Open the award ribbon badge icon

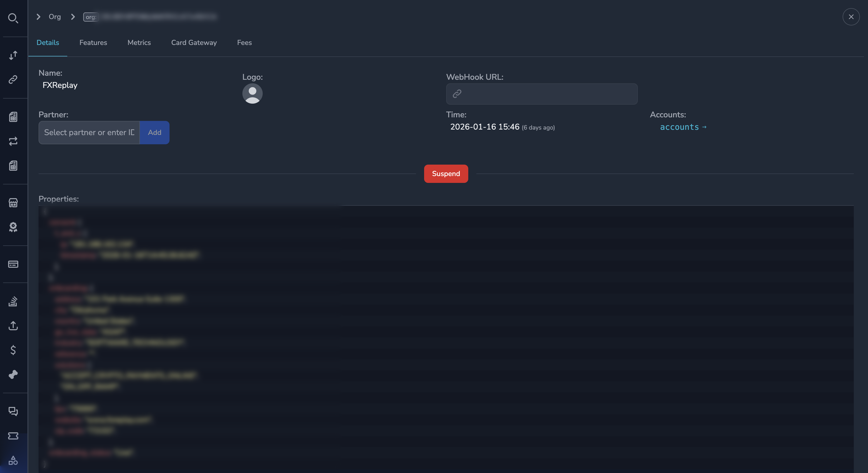click(13, 227)
